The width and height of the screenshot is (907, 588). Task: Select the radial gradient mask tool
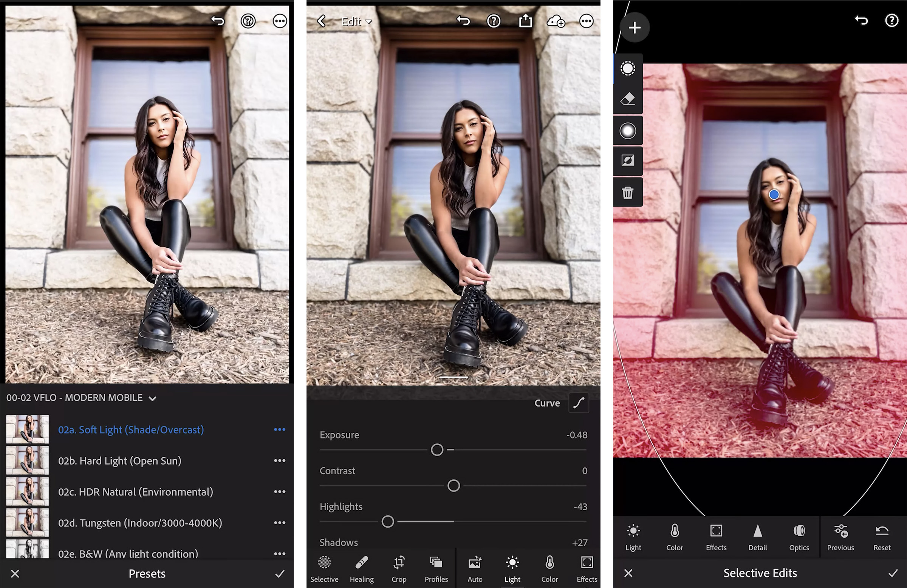[628, 130]
